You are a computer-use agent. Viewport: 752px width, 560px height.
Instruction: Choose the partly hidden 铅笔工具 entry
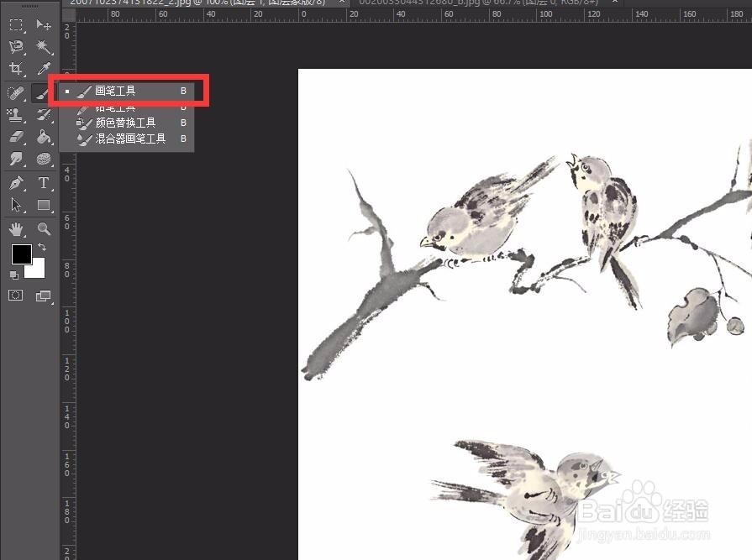pos(127,109)
